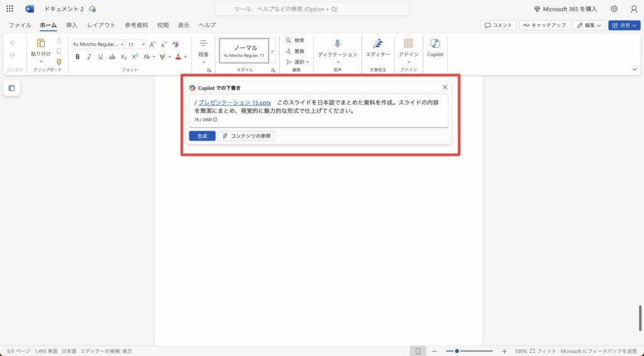Close the Copilot draft dialog

click(x=445, y=87)
